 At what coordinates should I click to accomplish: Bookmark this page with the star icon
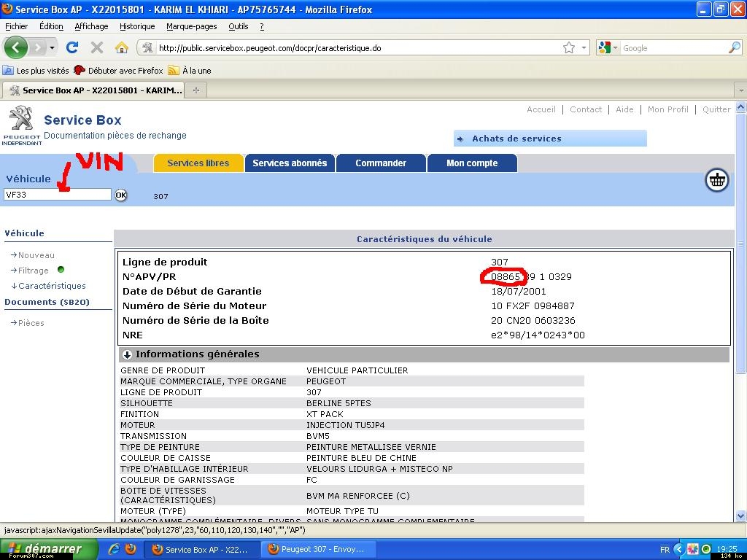pyautogui.click(x=569, y=47)
